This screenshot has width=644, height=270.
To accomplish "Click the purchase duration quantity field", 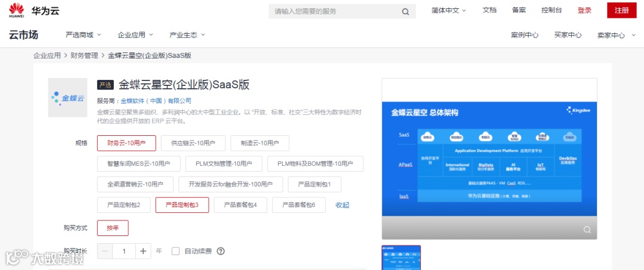I will [124, 251].
